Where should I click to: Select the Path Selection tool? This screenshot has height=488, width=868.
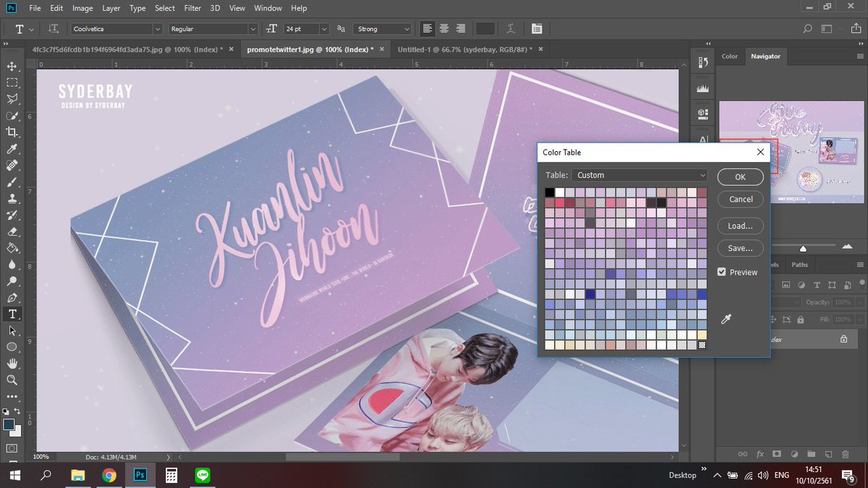tap(12, 330)
